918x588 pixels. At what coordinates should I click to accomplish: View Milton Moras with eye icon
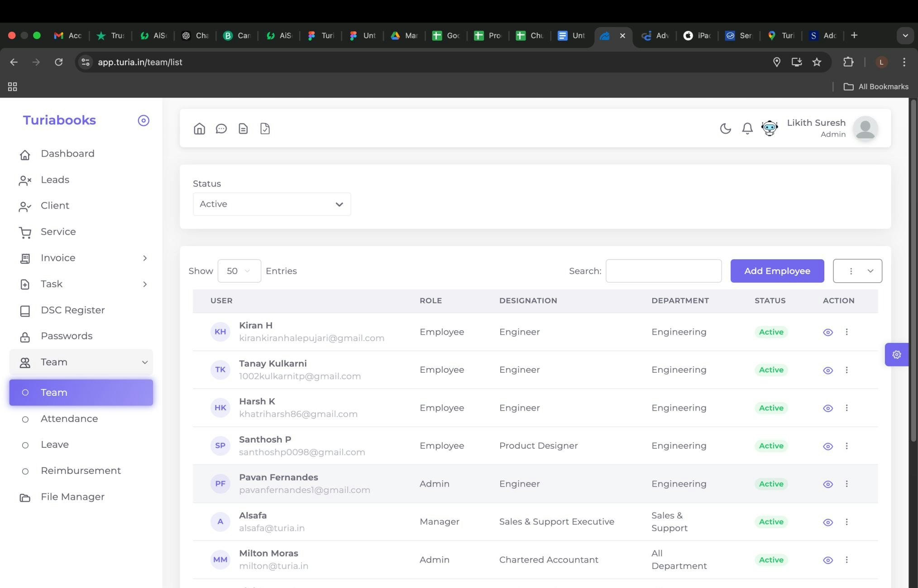click(x=827, y=560)
